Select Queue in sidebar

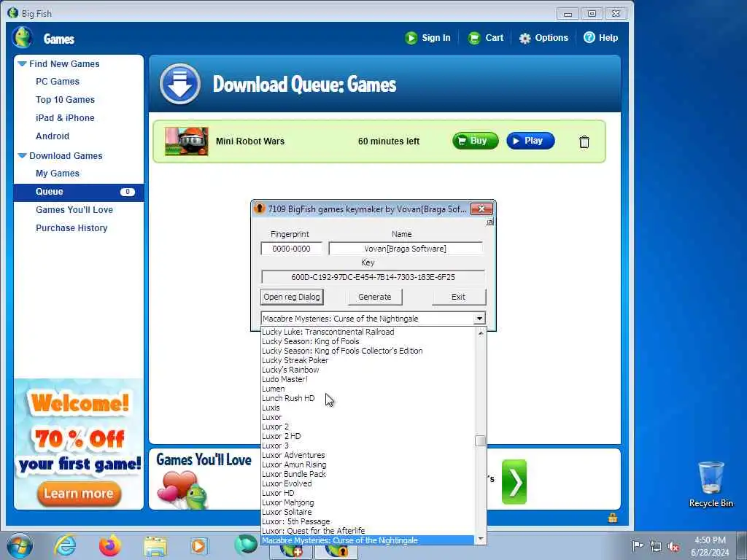tap(79, 192)
